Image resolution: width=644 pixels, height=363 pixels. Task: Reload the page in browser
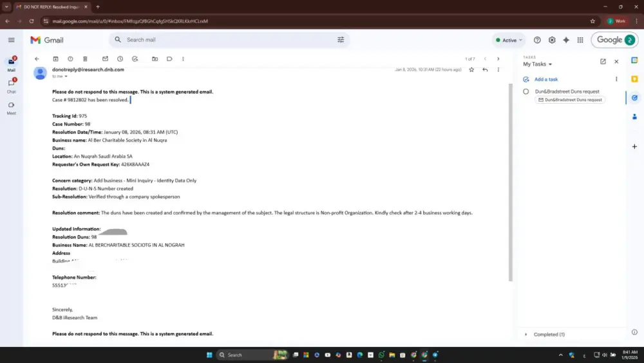(x=31, y=21)
